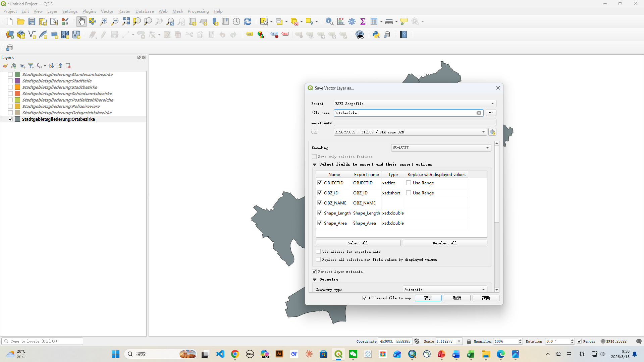Open an existing project via folder icon
The height and width of the screenshot is (362, 644).
[x=21, y=22]
